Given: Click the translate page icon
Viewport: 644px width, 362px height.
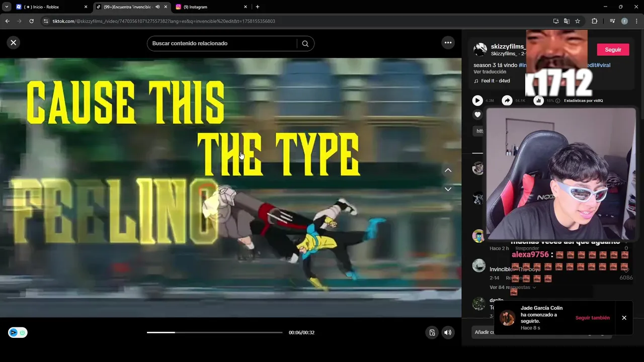Looking at the screenshot, I should click(x=567, y=21).
